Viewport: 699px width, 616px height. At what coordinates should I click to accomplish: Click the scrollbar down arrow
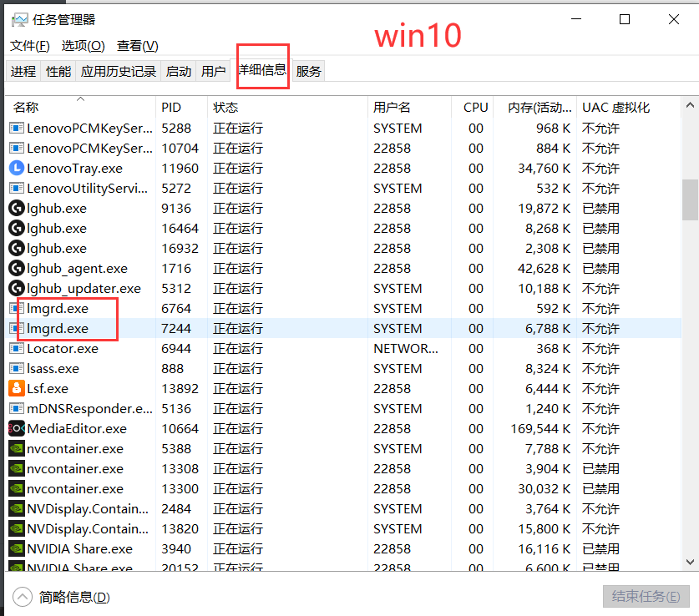(x=690, y=562)
